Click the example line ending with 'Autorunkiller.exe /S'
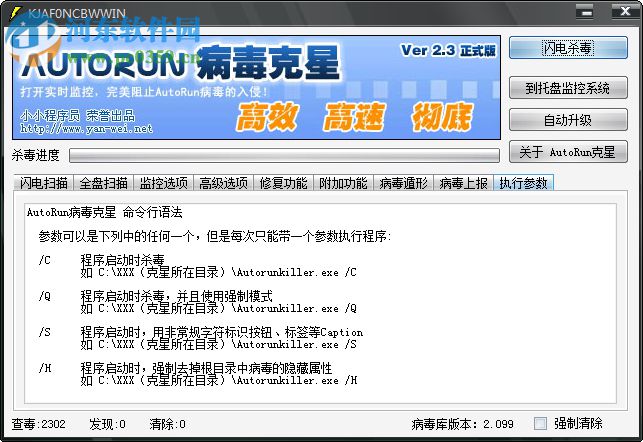The image size is (643, 442). 219,344
